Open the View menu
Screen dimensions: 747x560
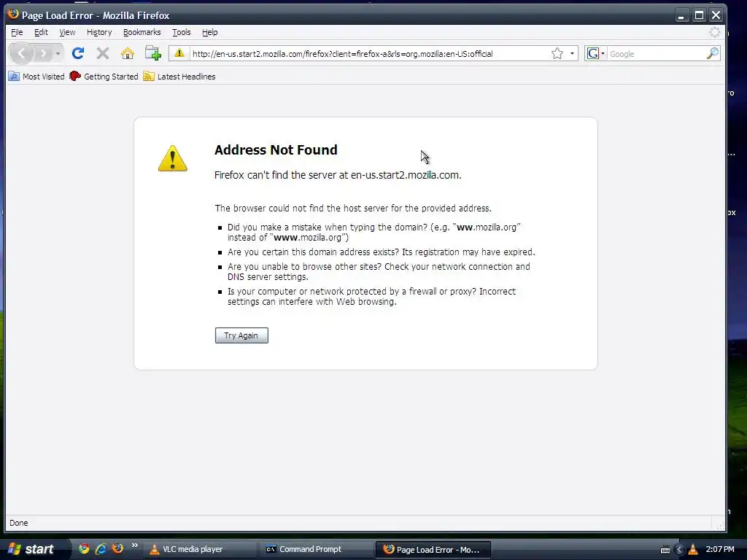(x=67, y=32)
